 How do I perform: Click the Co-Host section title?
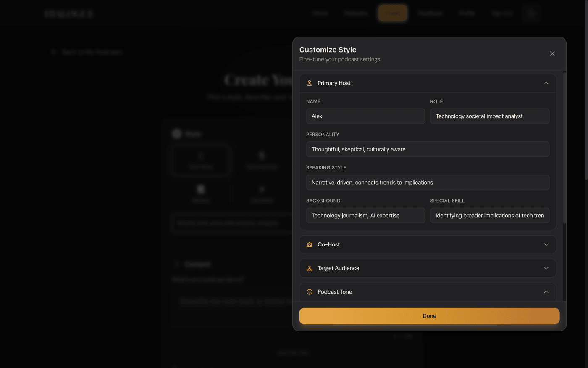point(329,245)
